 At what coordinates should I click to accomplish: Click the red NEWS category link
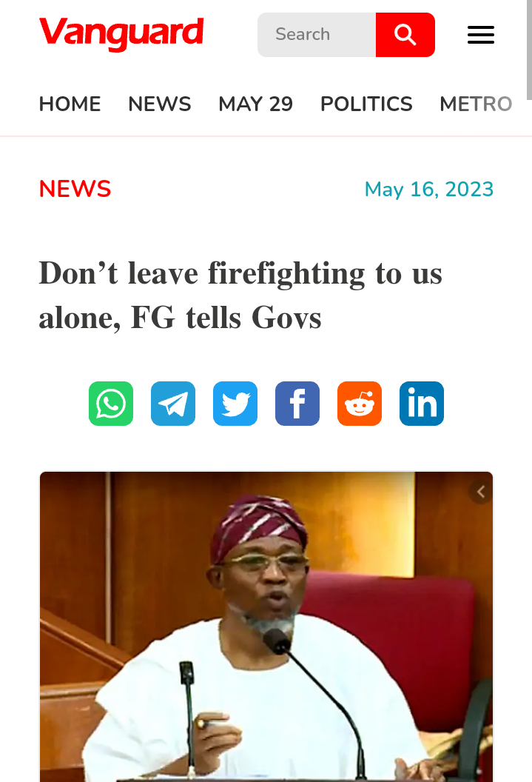pos(75,189)
